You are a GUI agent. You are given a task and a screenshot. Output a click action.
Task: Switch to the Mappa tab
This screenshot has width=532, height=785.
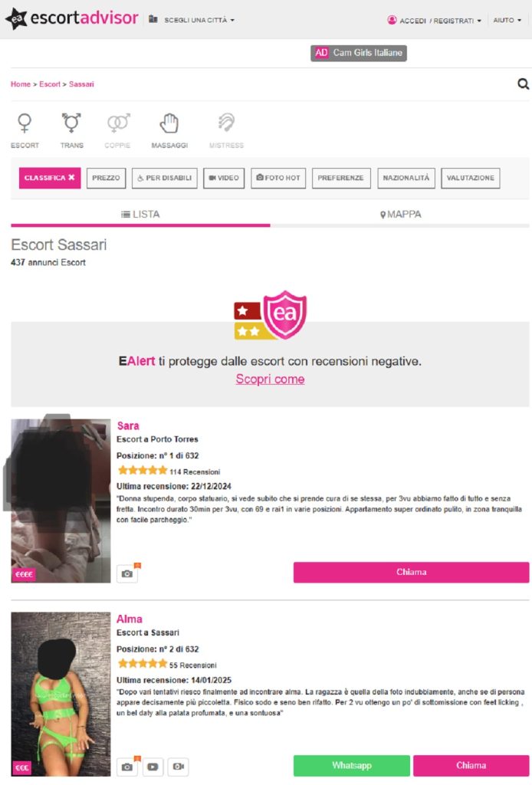coord(400,215)
